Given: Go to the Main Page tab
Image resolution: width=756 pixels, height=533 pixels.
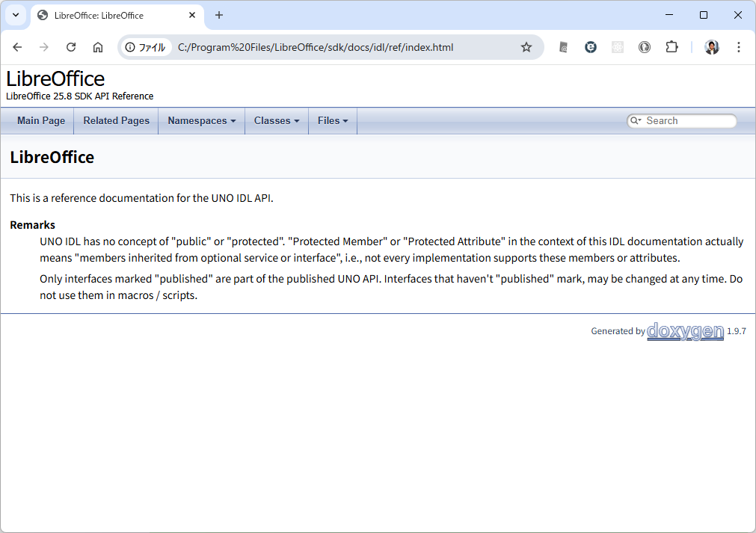Looking at the screenshot, I should click(x=41, y=120).
